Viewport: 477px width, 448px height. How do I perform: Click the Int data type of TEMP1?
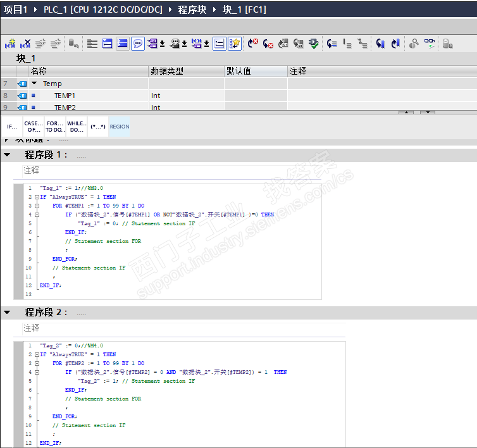click(156, 96)
